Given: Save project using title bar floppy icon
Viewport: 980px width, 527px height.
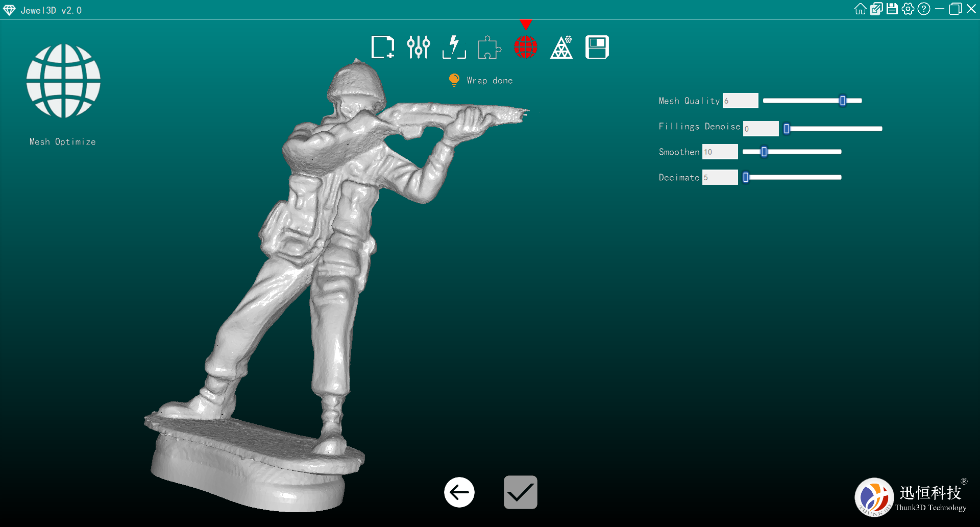Looking at the screenshot, I should point(892,9).
